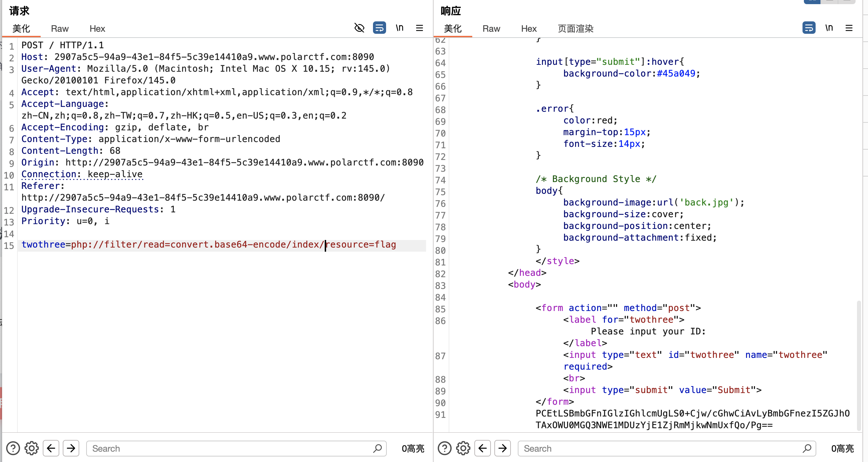Viewport: 868px width, 462px height.
Task: Open request panel hamburger options menu
Action: tap(419, 28)
